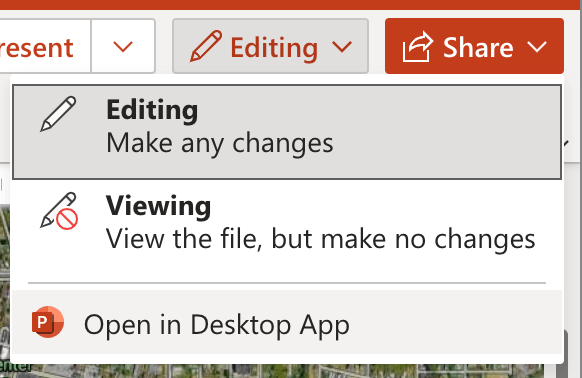582x378 pixels.
Task: Switch to Viewing mode
Action: 287,223
